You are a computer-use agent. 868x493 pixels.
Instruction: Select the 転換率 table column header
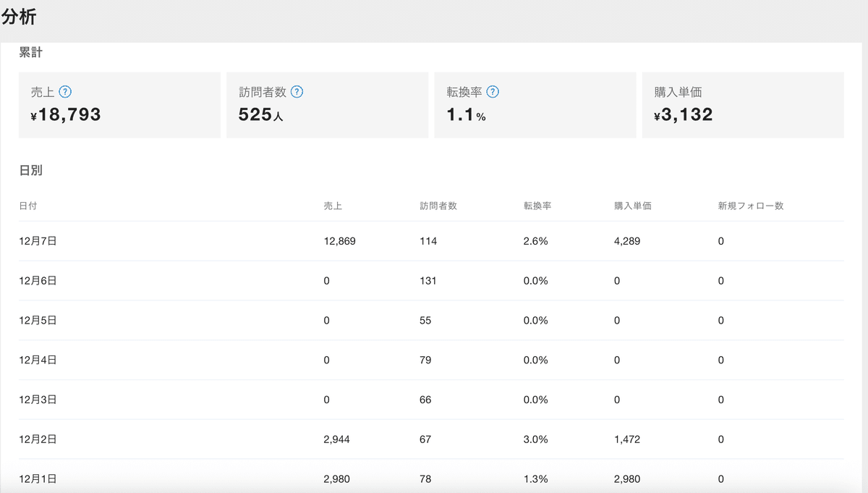point(537,206)
